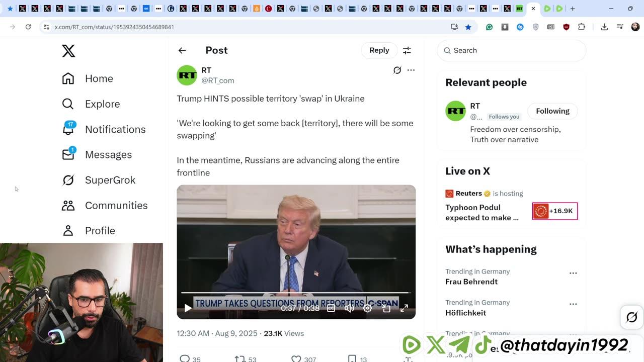Viewport: 644px width, 362px height.
Task: Switch to the first starred pinned tab
Action: coord(10,9)
